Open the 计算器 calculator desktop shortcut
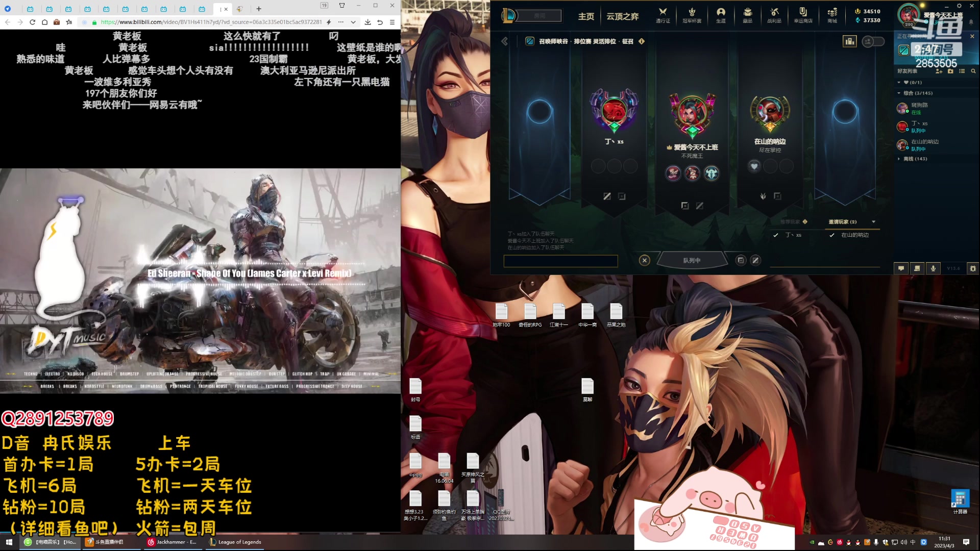 (x=960, y=502)
